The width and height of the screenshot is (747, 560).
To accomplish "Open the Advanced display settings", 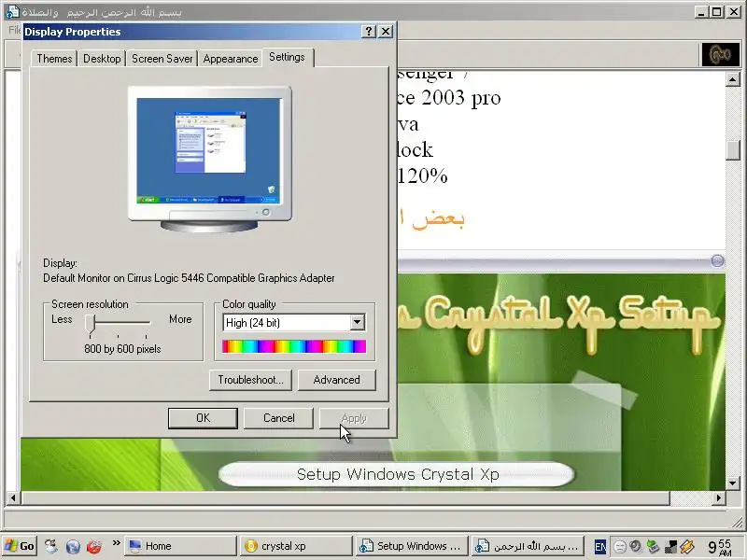I will pos(337,380).
